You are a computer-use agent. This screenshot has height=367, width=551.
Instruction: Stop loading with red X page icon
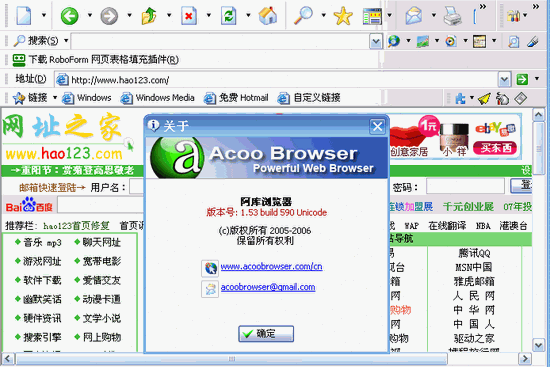pos(189,16)
